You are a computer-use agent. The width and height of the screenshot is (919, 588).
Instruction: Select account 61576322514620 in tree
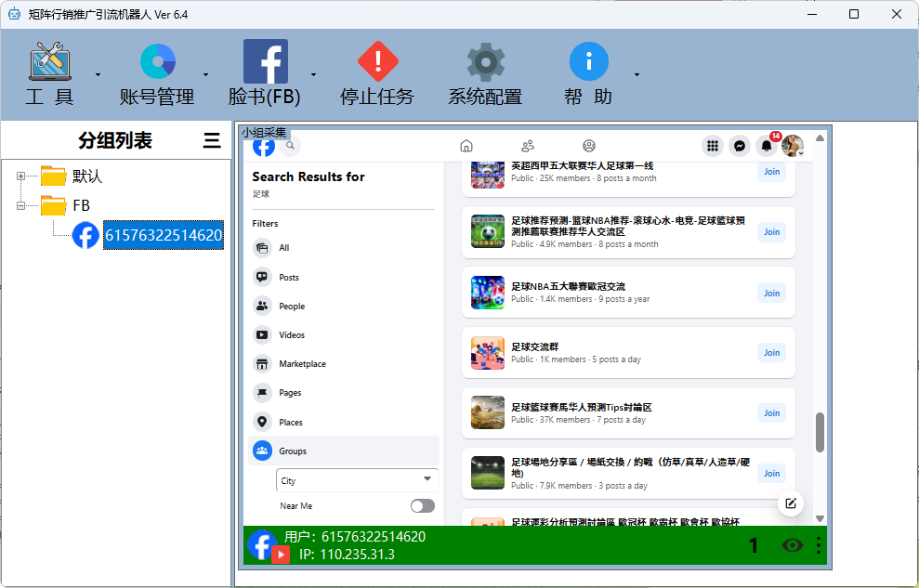164,235
